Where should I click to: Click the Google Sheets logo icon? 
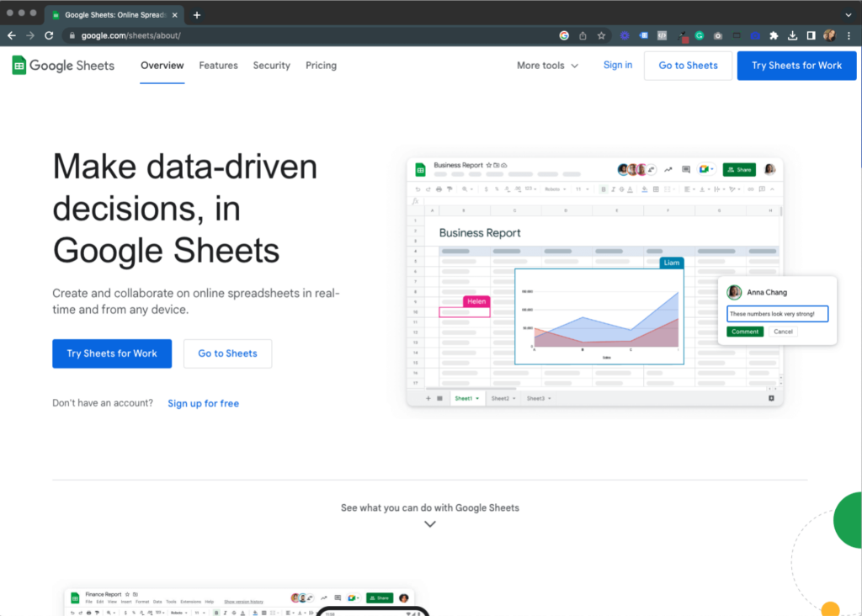19,66
